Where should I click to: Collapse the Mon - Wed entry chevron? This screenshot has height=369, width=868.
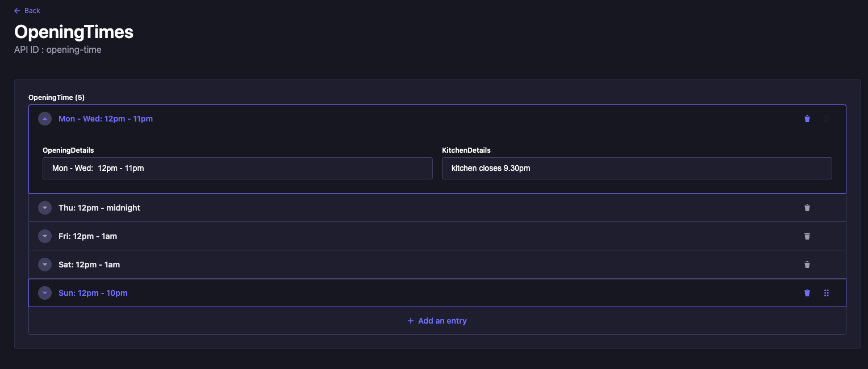coord(45,119)
